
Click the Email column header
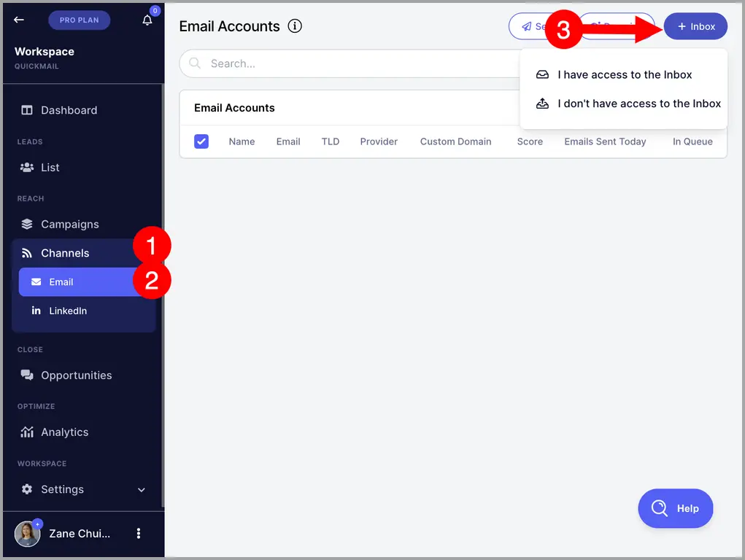point(288,141)
